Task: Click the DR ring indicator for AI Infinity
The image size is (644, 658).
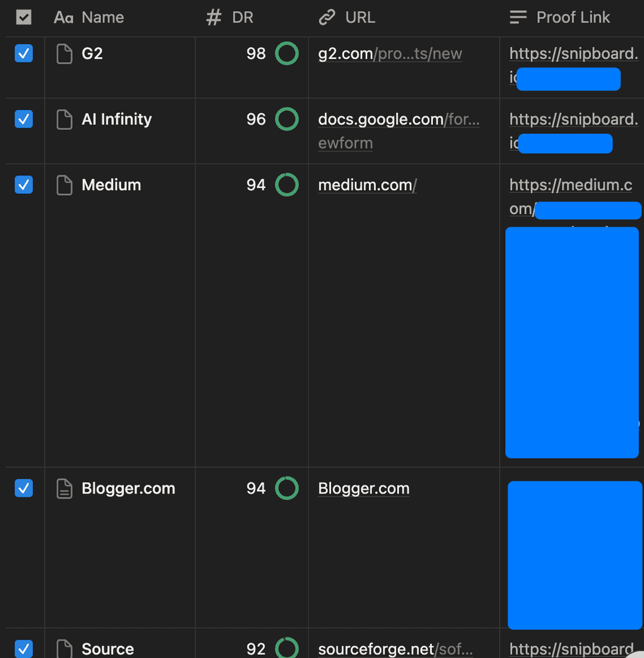Action: pos(287,119)
